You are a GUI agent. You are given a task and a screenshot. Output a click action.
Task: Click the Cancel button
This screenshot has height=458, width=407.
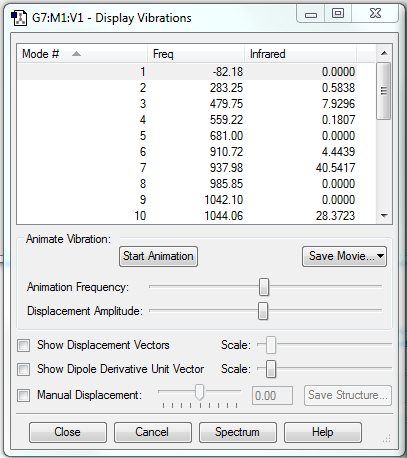[x=153, y=432]
